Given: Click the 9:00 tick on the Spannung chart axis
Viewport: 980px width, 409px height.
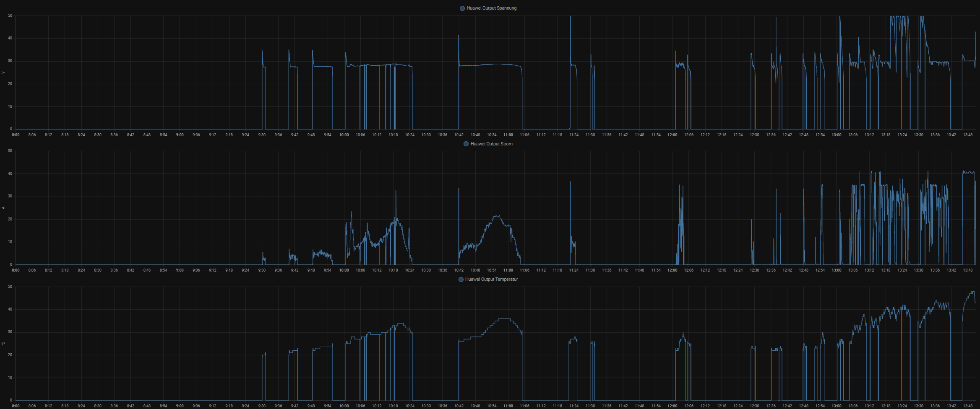Looking at the screenshot, I should coord(180,135).
